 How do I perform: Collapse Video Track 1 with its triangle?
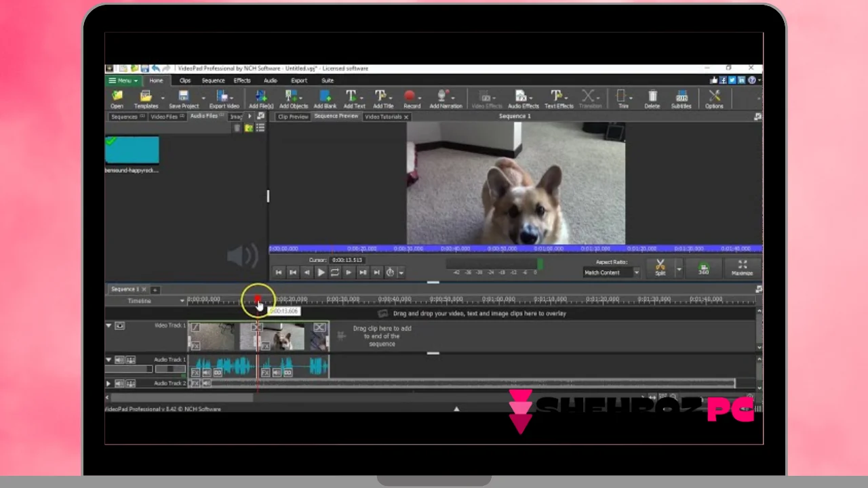pyautogui.click(x=108, y=325)
